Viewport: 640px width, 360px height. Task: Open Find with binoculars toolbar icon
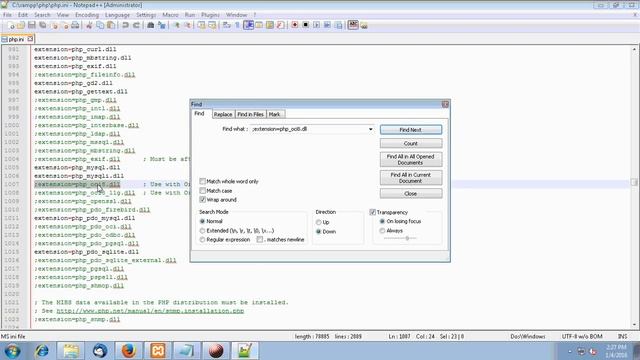[151, 25]
